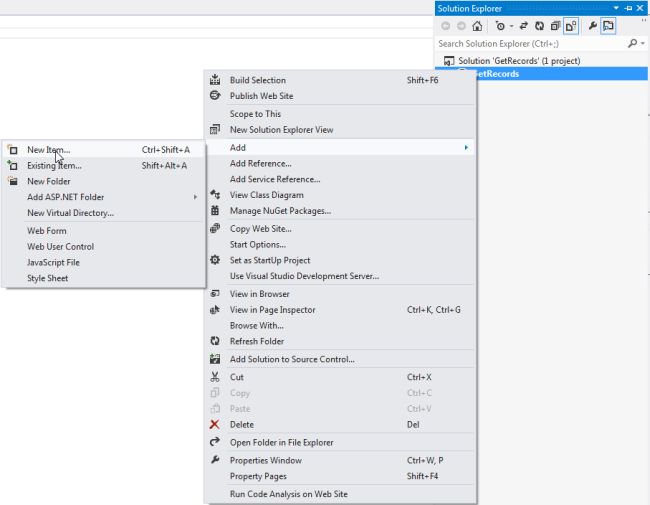
Task: Choose Browse With...
Action: click(x=340, y=325)
